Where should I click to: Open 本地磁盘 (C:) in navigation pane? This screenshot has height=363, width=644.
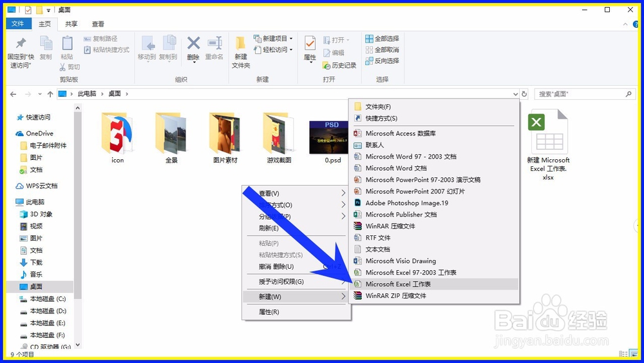43,299
